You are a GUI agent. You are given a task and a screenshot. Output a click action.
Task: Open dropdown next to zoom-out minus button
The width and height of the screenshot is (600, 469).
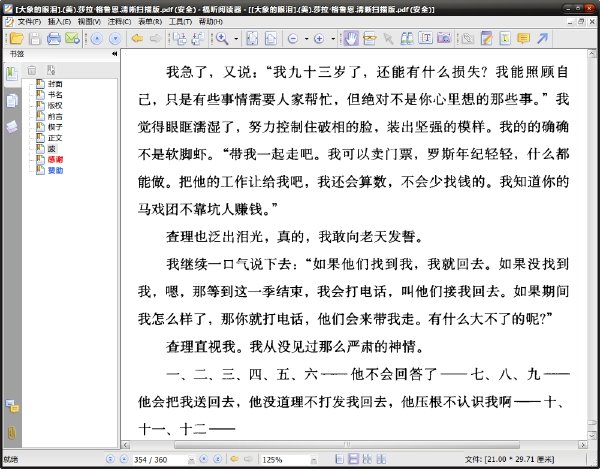[x=307, y=39]
